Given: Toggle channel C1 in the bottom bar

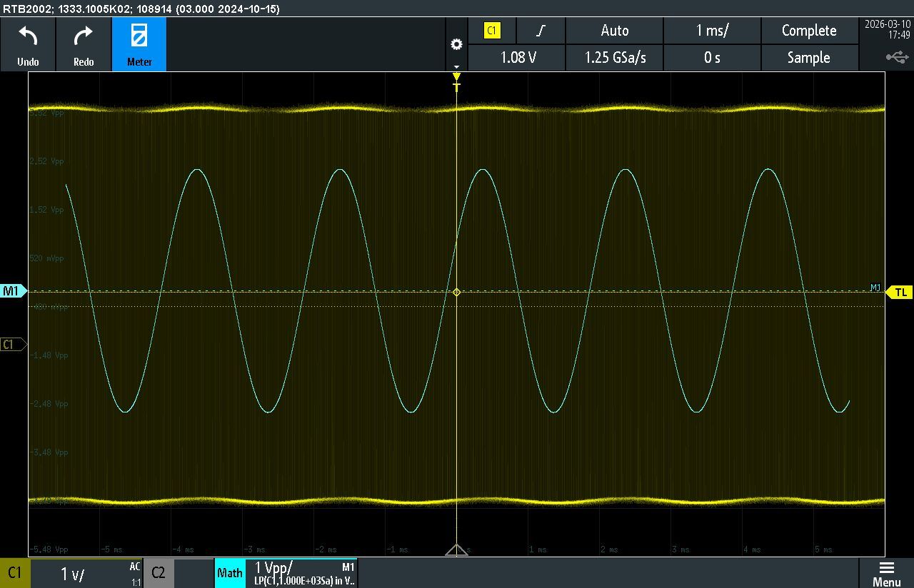Looking at the screenshot, I should (x=15, y=573).
